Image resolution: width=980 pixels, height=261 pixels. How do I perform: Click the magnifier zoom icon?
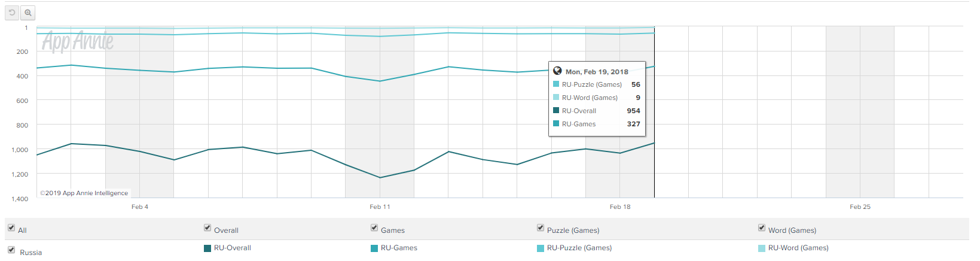(x=28, y=13)
